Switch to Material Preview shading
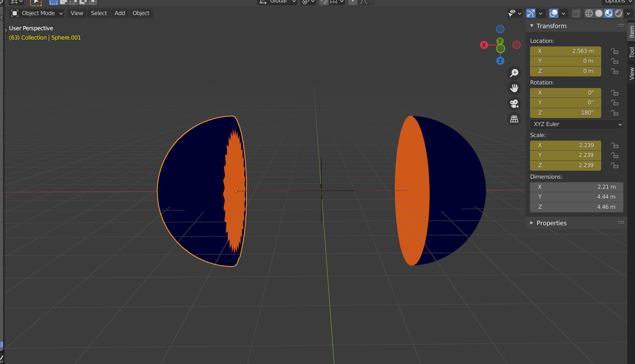Screen dimensions: 635x364 (608, 13)
